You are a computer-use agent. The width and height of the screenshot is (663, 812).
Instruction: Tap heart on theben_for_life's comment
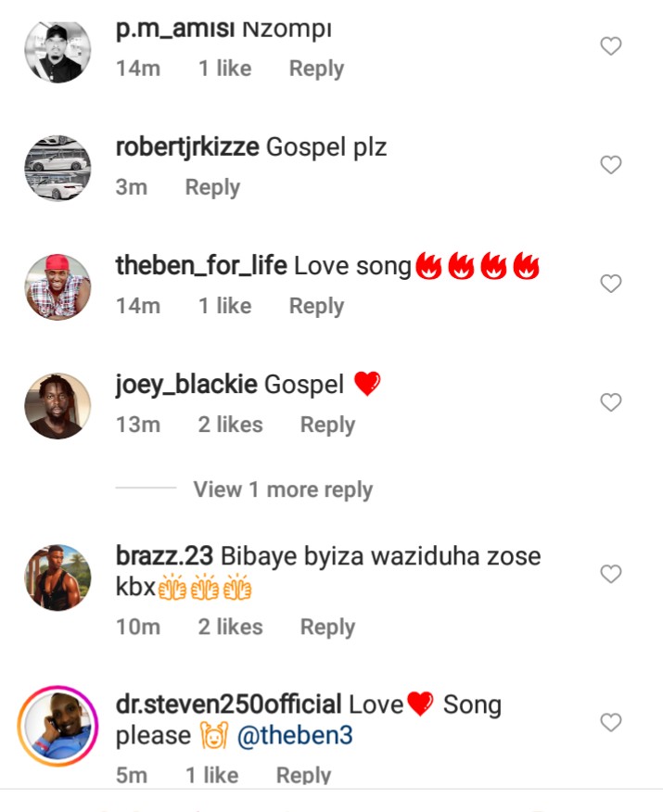[x=610, y=284]
